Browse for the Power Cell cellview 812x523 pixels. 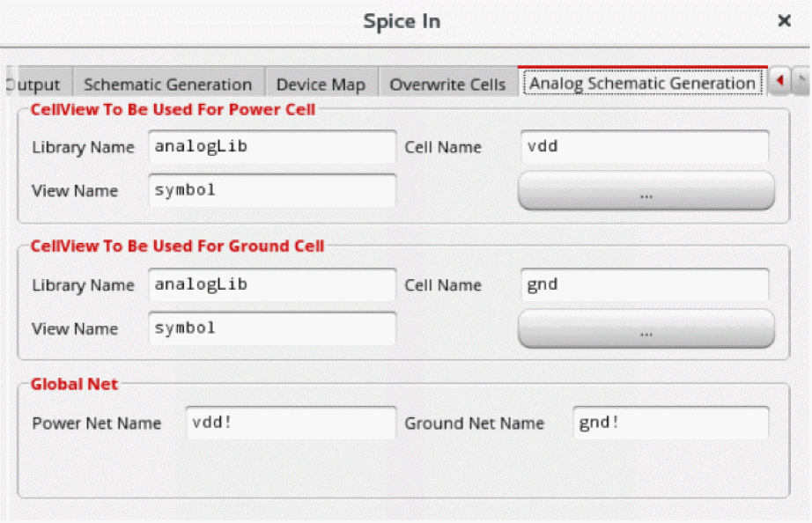646,192
